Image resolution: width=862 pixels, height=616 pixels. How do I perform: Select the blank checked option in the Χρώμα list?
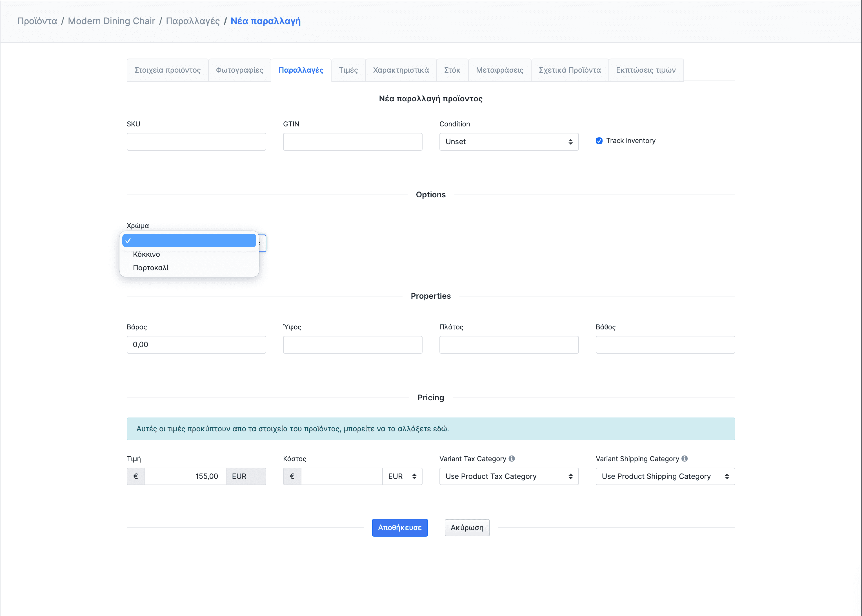click(x=189, y=240)
